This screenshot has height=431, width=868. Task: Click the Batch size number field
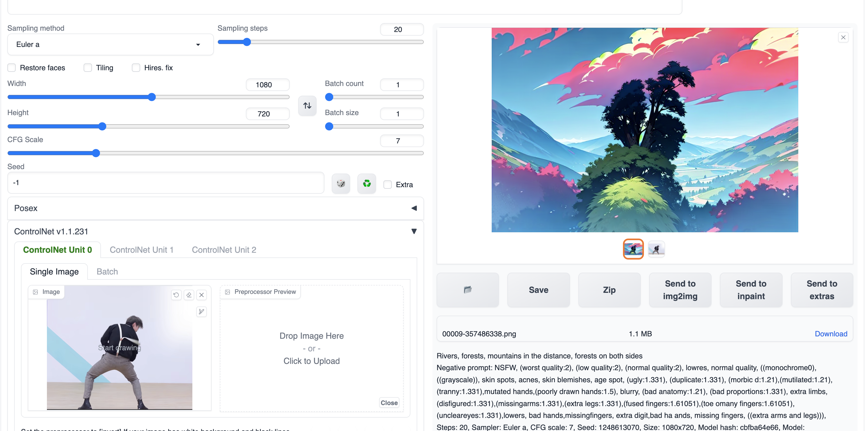pos(402,114)
